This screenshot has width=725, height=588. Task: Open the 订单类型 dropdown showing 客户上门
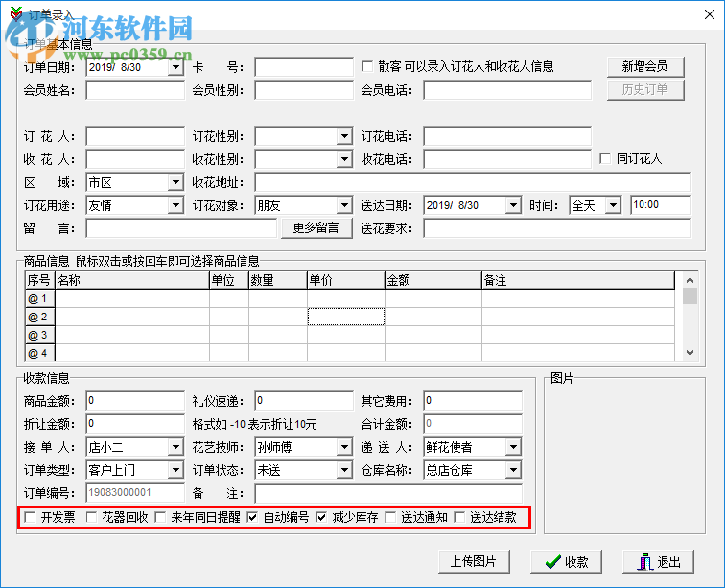[175, 470]
